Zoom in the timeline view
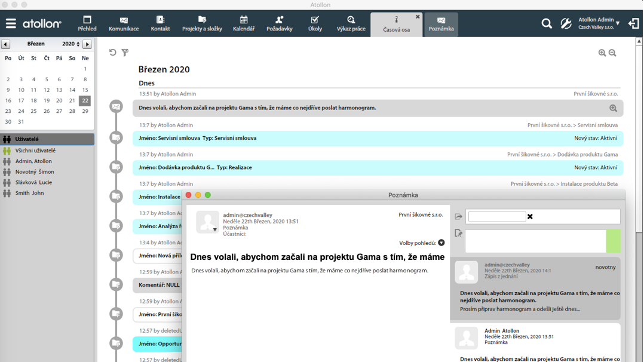Viewport: 644px width, 362px height. [x=602, y=53]
